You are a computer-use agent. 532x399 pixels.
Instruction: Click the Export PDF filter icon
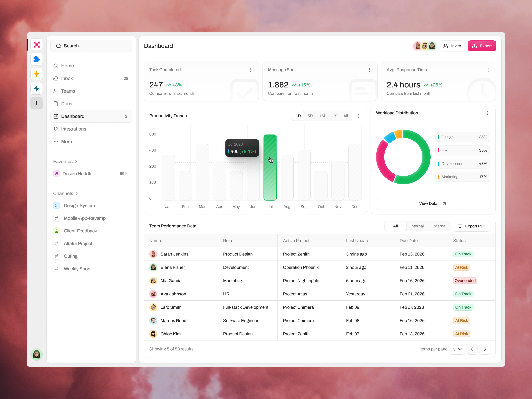tap(460, 226)
